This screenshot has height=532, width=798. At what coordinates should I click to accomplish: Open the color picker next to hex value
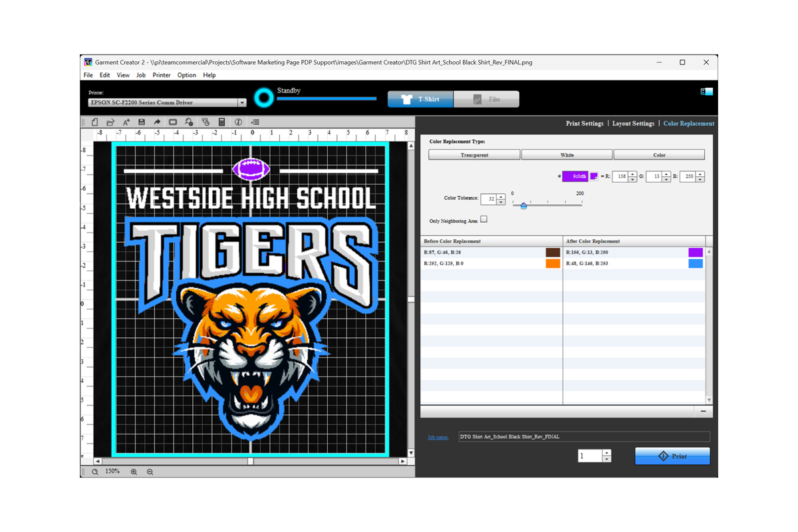594,176
